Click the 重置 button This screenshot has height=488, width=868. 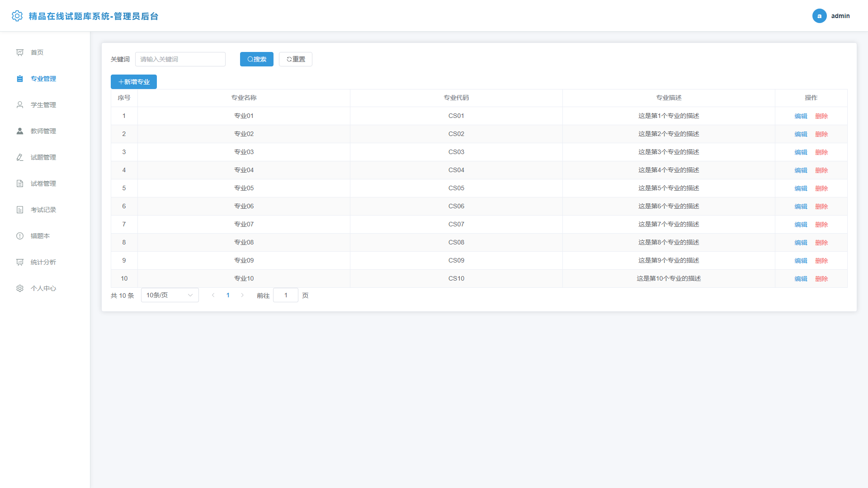click(296, 59)
